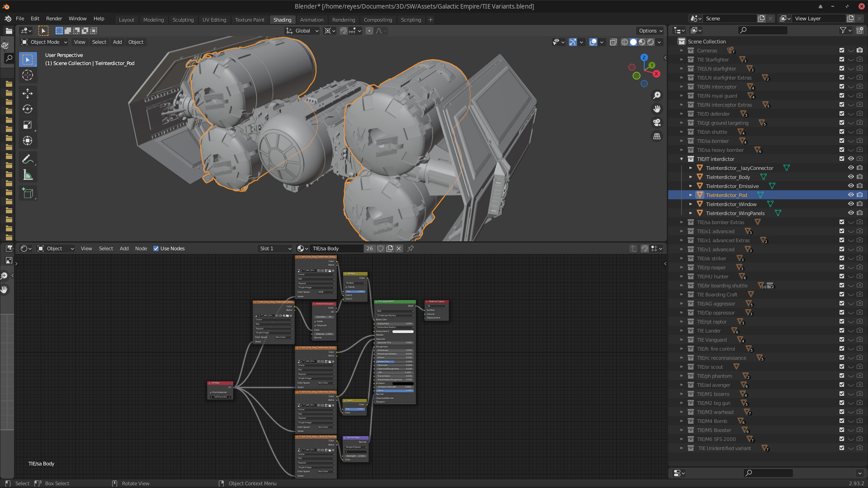Switch viewport to material preview shading
This screenshot has width=868, height=488.
pos(642,42)
